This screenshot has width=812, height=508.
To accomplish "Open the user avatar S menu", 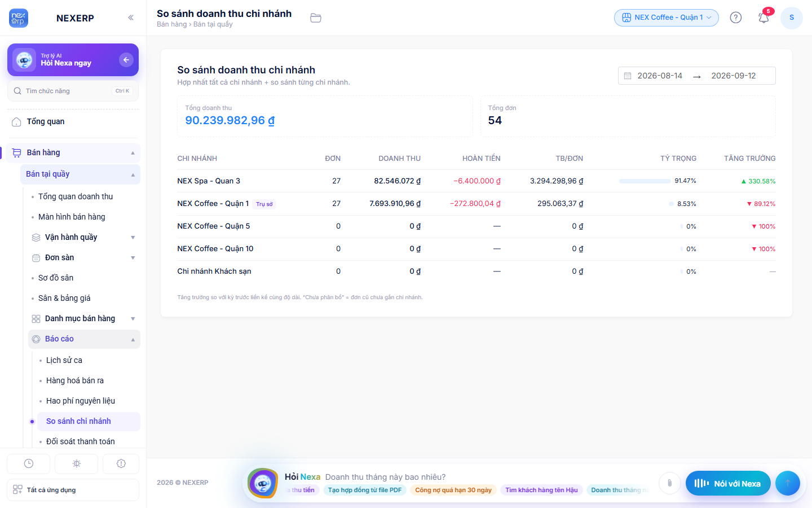I will [x=792, y=17].
